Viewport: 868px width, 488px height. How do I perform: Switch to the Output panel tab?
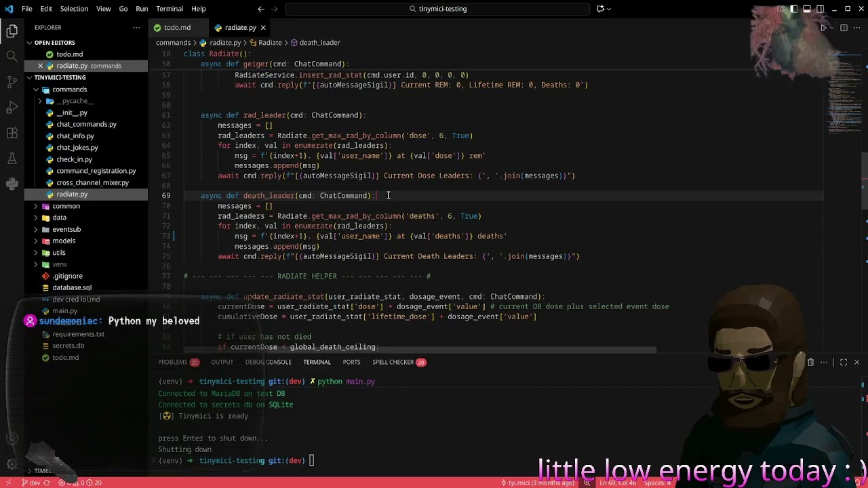pos(222,362)
